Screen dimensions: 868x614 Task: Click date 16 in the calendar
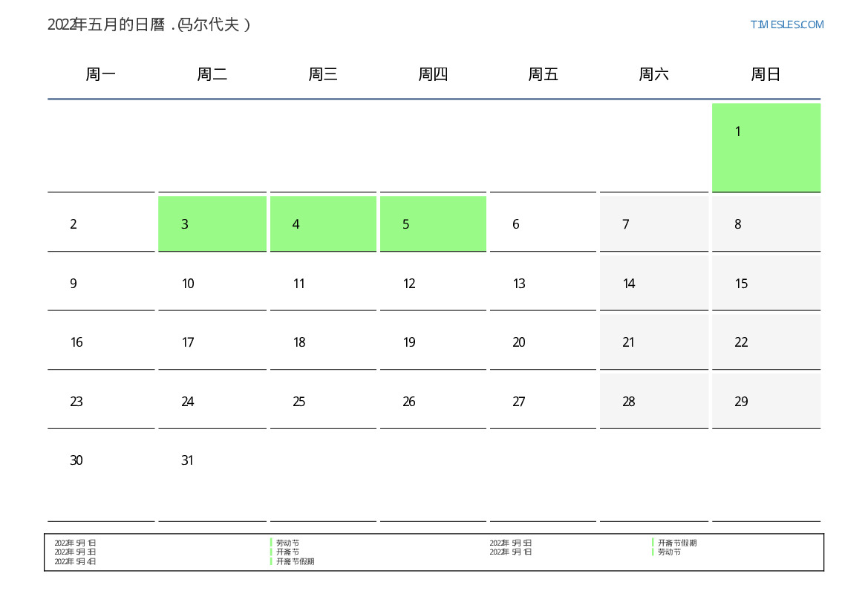coord(76,342)
